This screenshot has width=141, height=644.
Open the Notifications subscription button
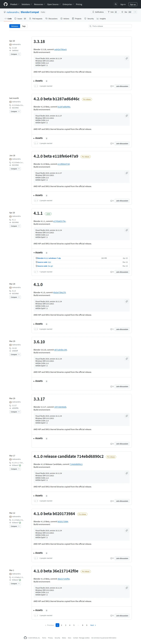click(x=98, y=12)
